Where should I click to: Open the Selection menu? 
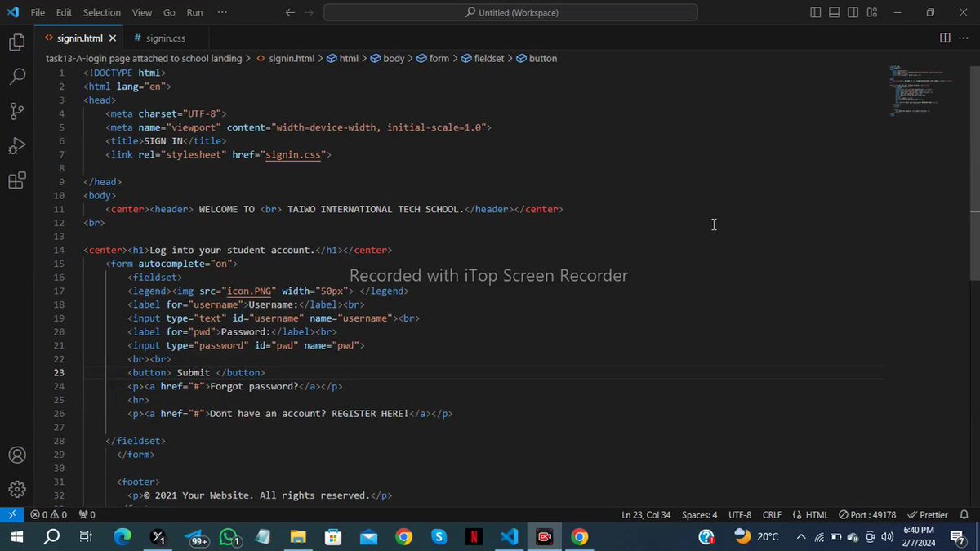click(x=102, y=12)
